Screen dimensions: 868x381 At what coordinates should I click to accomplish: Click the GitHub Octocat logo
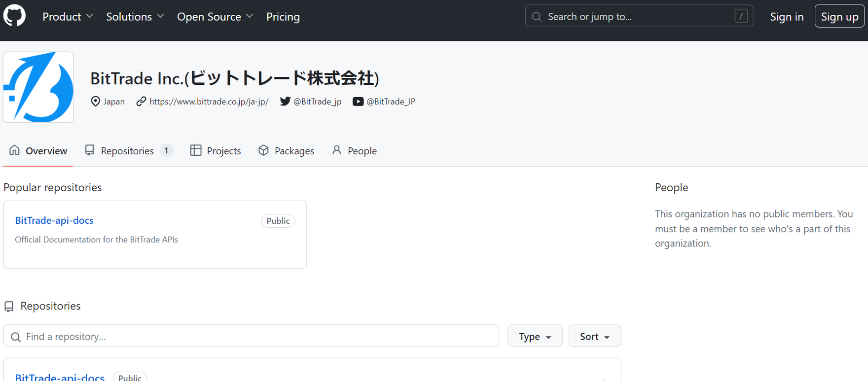15,16
